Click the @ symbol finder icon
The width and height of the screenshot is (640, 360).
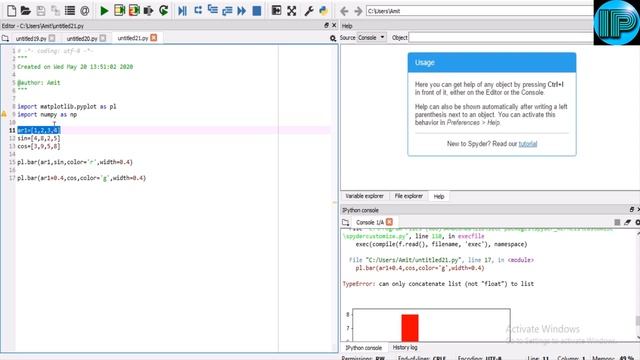click(x=84, y=11)
